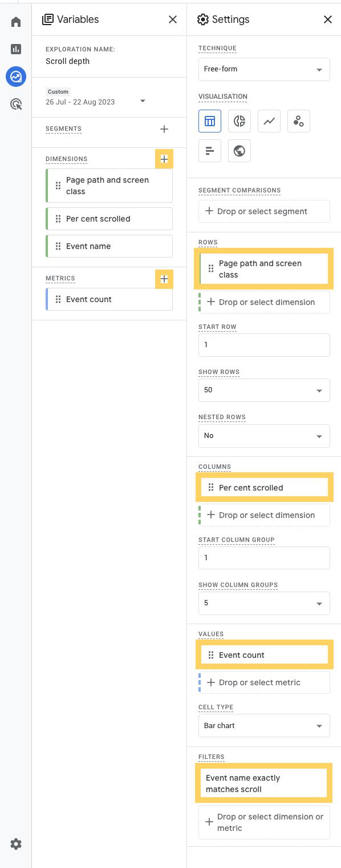Image resolution: width=341 pixels, height=868 pixels.
Task: Open the Nested rows dropdown
Action: pos(264,436)
